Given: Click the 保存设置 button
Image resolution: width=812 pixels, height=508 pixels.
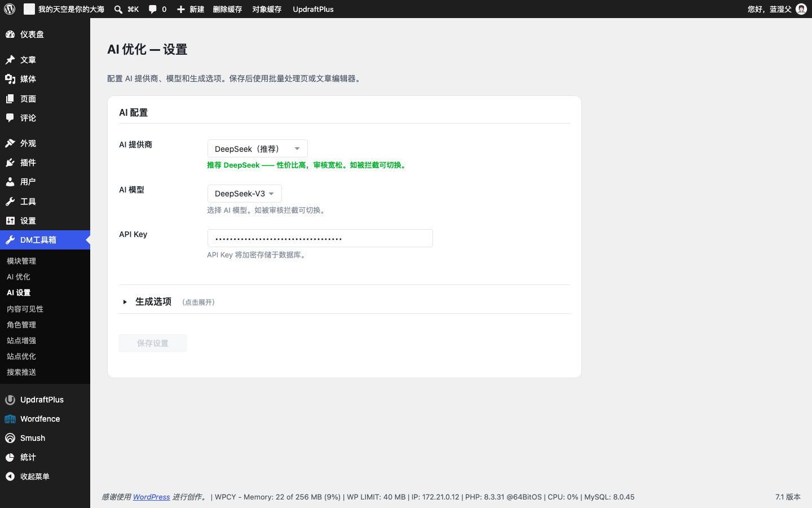Looking at the screenshot, I should 153,343.
